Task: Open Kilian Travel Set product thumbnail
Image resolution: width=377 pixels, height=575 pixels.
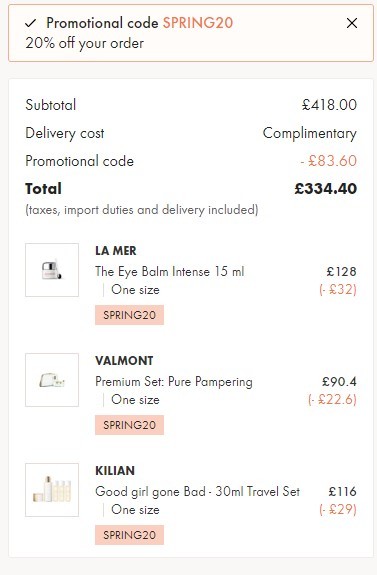Action: coord(52,490)
